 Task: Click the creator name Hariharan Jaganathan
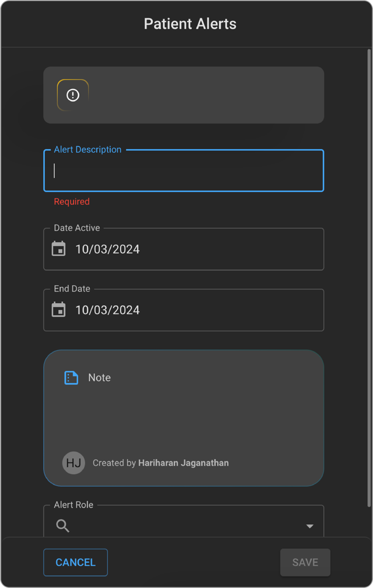tap(183, 463)
